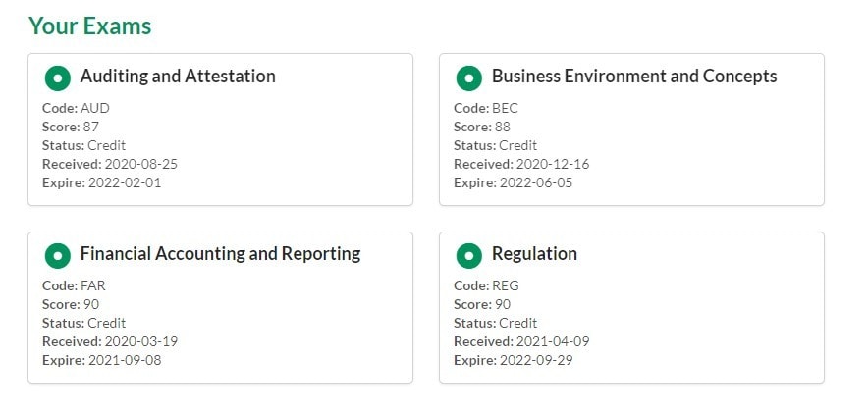Select Expire: 2022-06-05 text

pos(513,182)
